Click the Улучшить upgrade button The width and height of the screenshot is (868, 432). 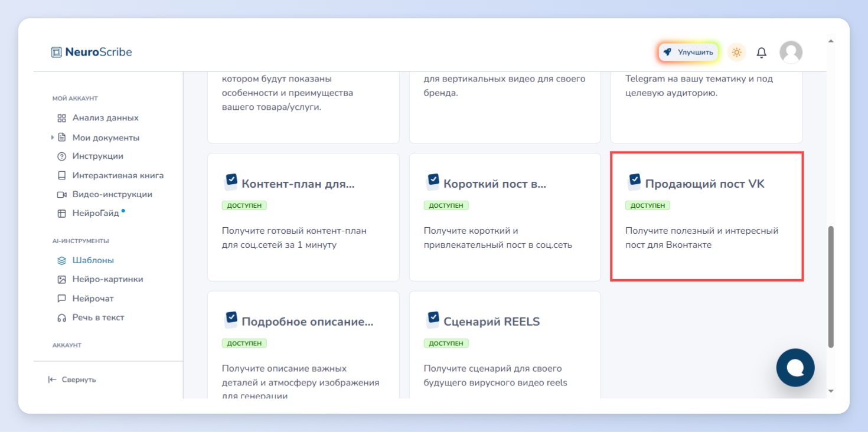pos(688,52)
